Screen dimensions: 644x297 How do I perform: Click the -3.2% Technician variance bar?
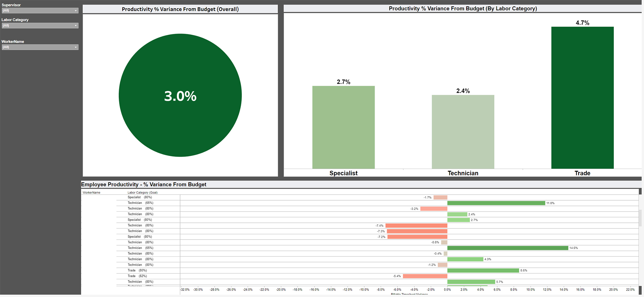433,209
